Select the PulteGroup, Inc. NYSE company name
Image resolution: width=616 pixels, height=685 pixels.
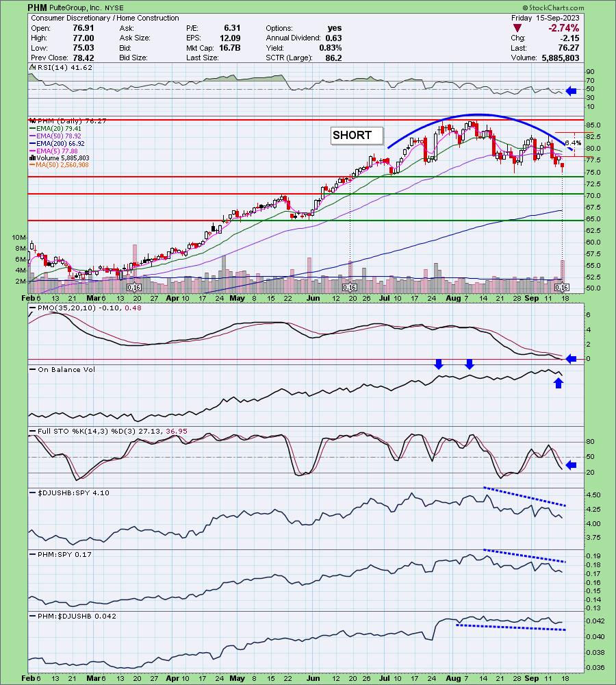(86, 8)
